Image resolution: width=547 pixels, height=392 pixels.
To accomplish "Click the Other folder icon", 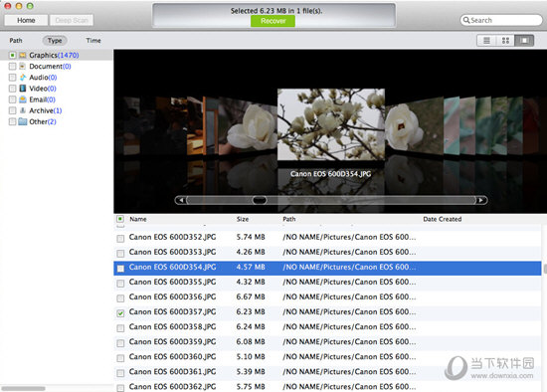I will point(23,121).
